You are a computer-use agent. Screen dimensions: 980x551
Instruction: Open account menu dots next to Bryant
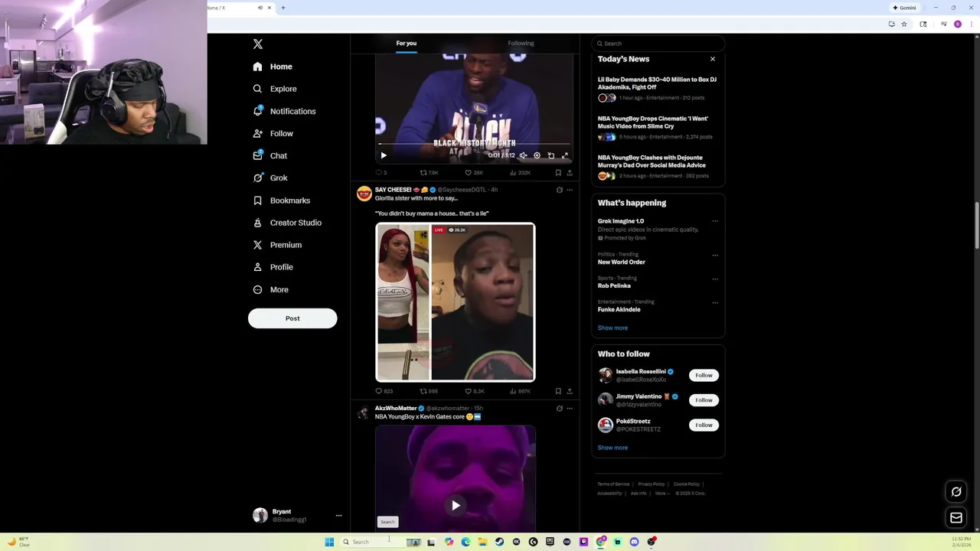pyautogui.click(x=338, y=516)
